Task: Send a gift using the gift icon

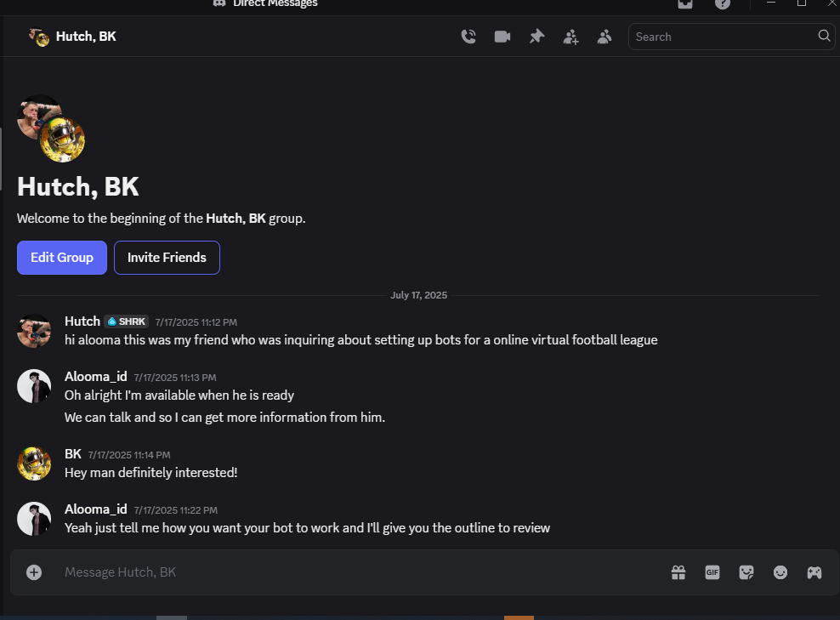Action: tap(678, 572)
